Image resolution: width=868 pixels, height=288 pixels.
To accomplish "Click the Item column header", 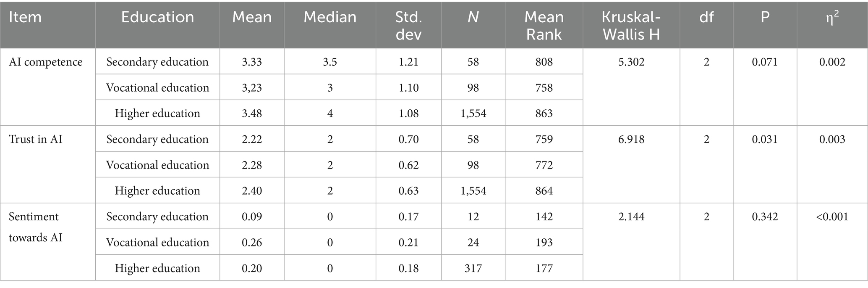I will coord(25,17).
